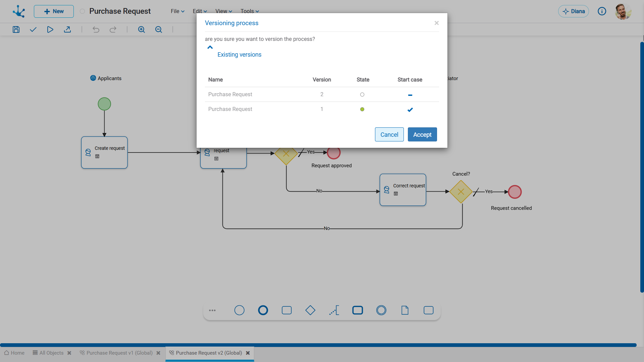Open the information icon in header
This screenshot has height=362, width=644.
click(602, 11)
